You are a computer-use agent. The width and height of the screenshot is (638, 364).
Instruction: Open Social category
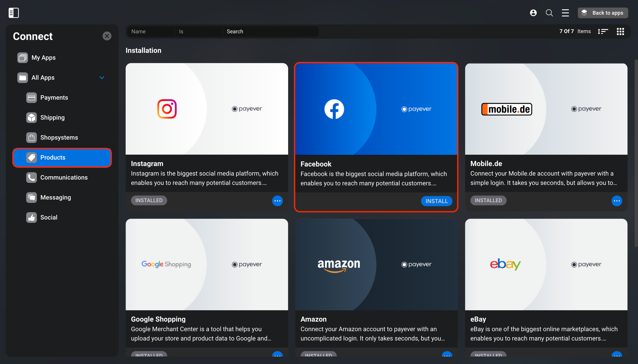[62, 218]
